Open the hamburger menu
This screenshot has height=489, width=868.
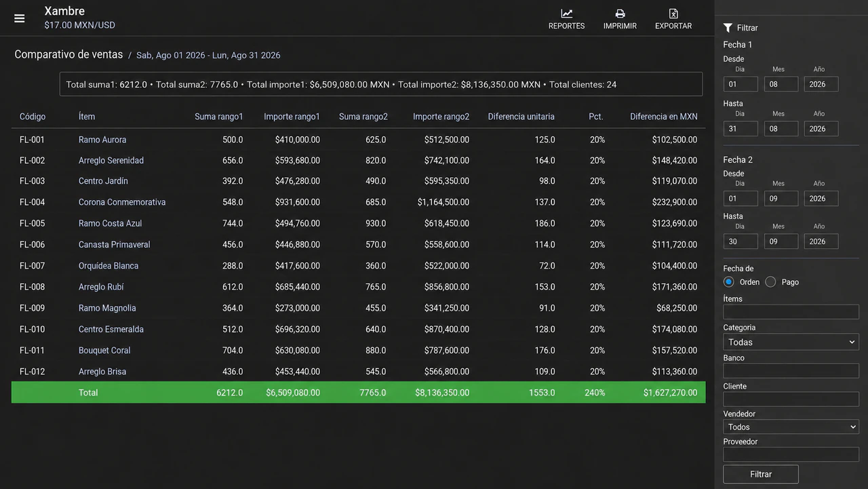point(20,18)
